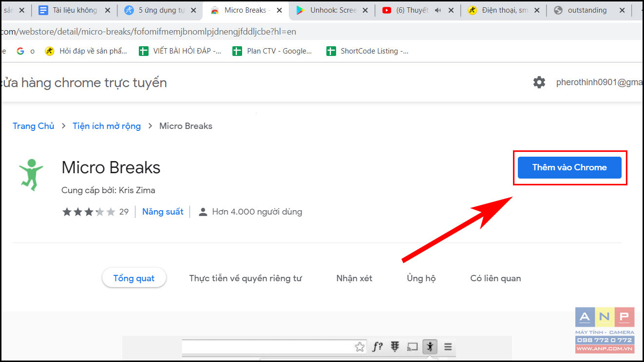This screenshot has height=362, width=644.
Task: Open Hỏi đáp về sản phẩ bookmark
Action: (86, 51)
